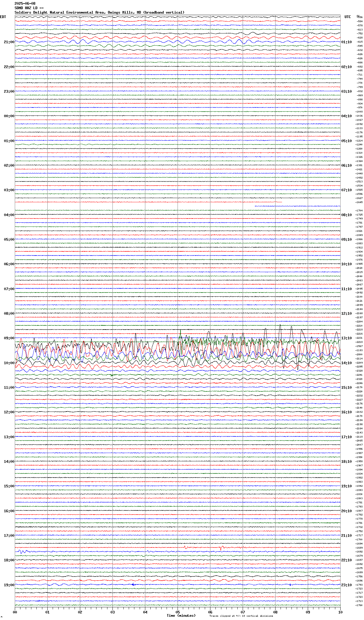This screenshot has width=364, height=620.
Task: Click the 19:00 EDT hour label
Action: (9, 585)
